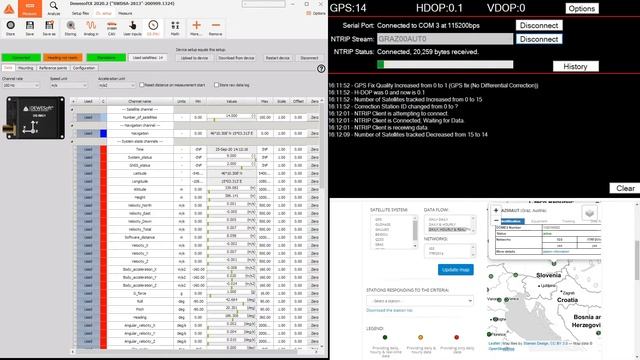
Task: Open the Channel rate dropdown
Action: [21, 85]
